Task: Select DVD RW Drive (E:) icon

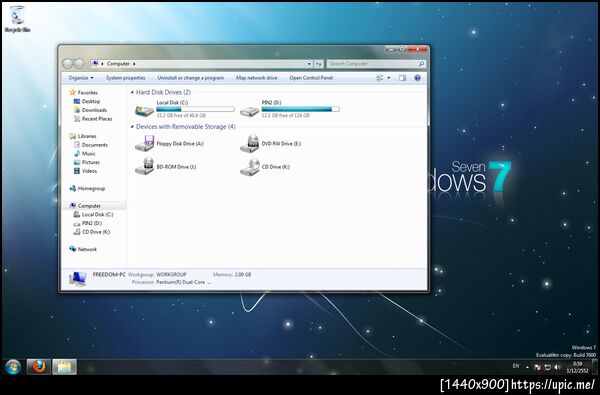Action: click(249, 144)
